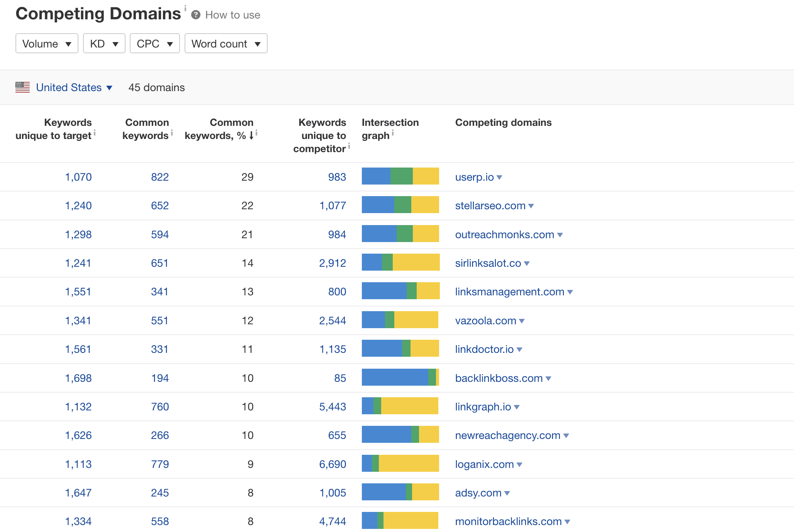The width and height of the screenshot is (794, 532).
Task: Expand dropdown arrow next to linkgraph.io
Action: coord(517,407)
